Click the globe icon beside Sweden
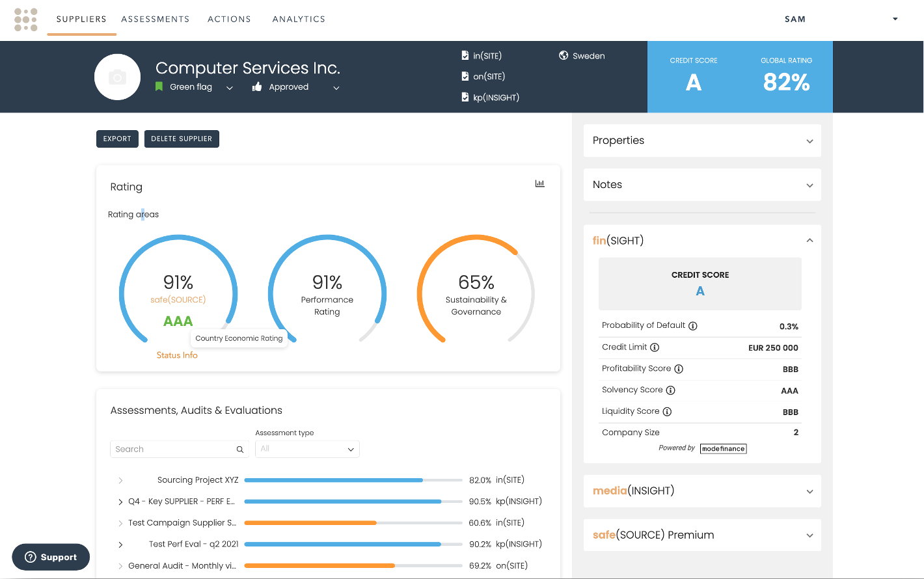The image size is (924, 579). (564, 55)
